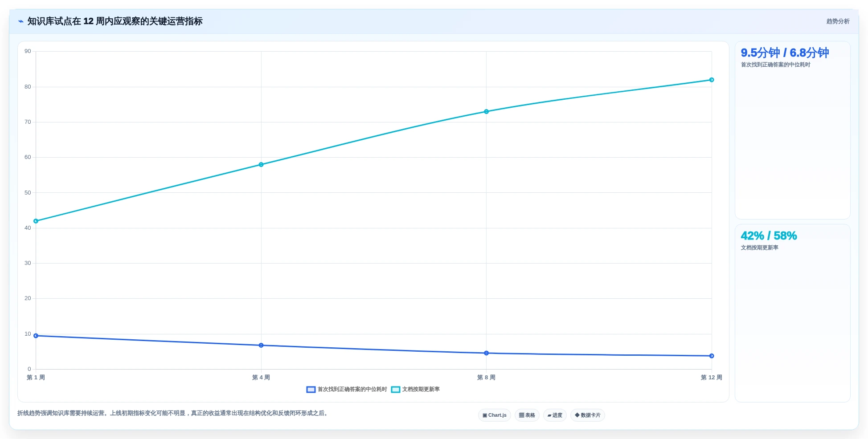Screen dimensions: 868x439
Task: Toggle the 文档按期更新率 legend swatch
Action: (396, 390)
